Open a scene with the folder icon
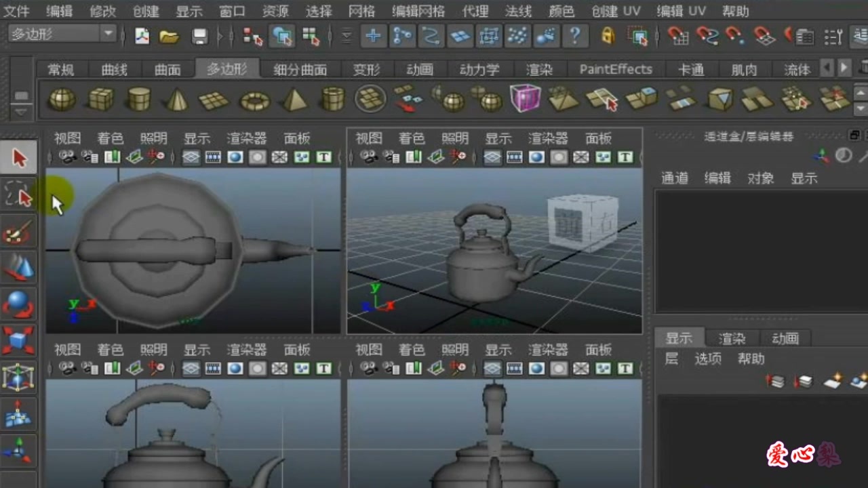The height and width of the screenshot is (488, 868). (x=169, y=36)
